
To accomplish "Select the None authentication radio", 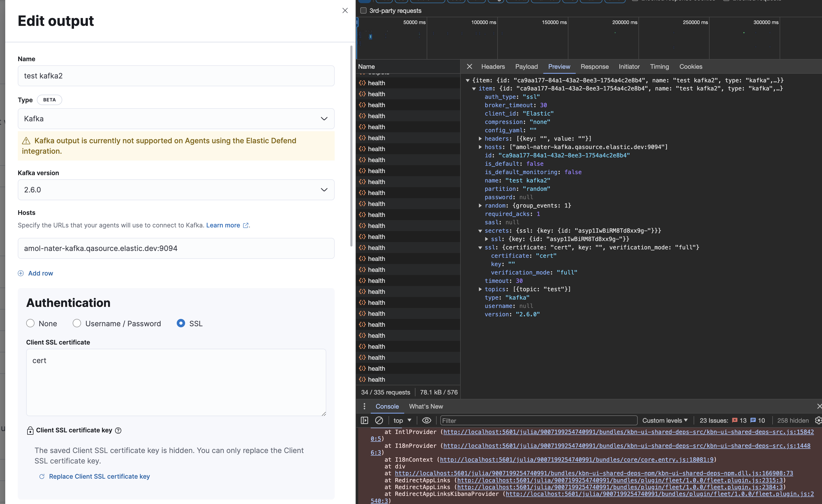I will point(30,323).
